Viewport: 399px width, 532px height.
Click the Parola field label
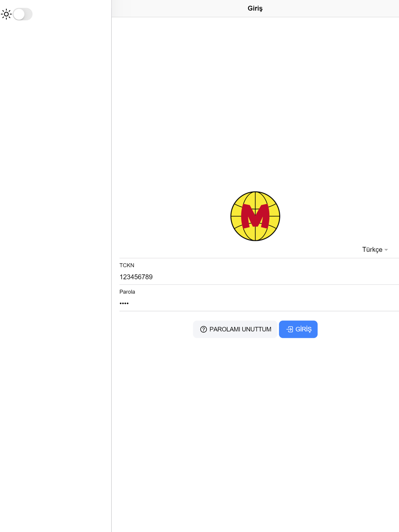pos(127,292)
